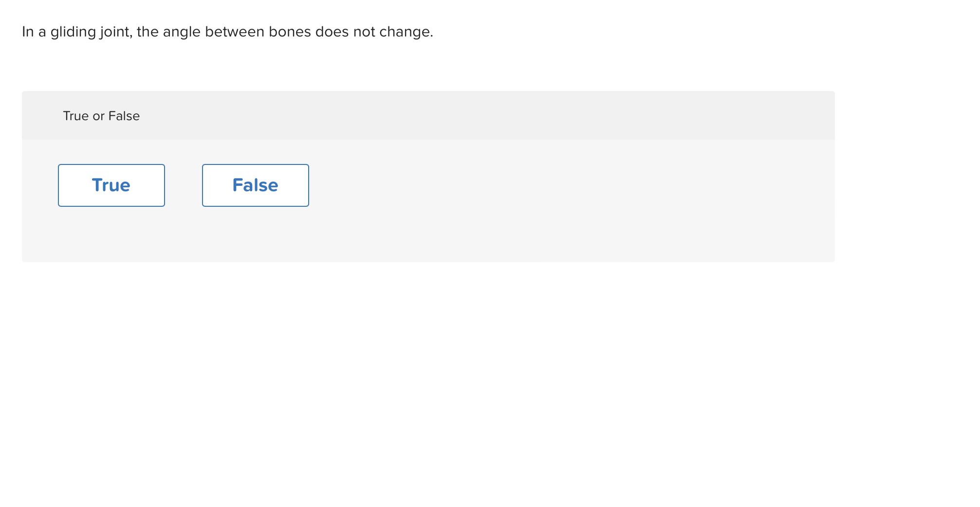This screenshot has height=507, width=980.
Task: Choose False for the gliding joint question
Action: 255,185
